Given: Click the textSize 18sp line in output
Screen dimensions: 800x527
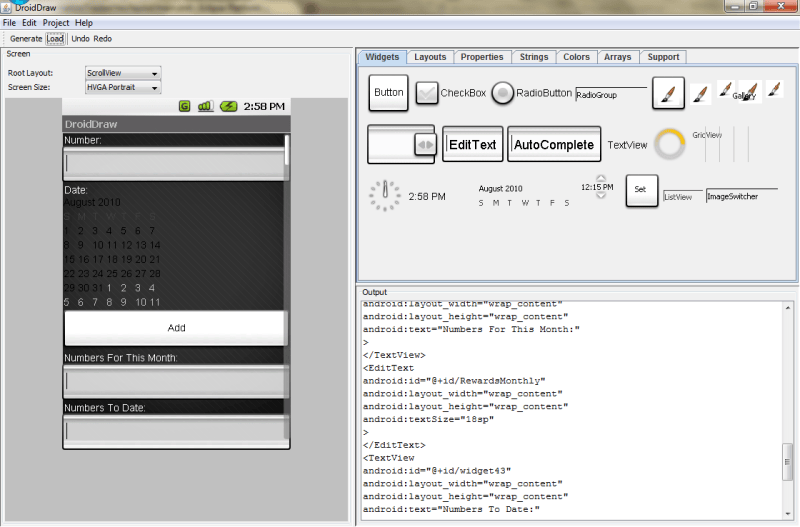Looking at the screenshot, I should 429,419.
